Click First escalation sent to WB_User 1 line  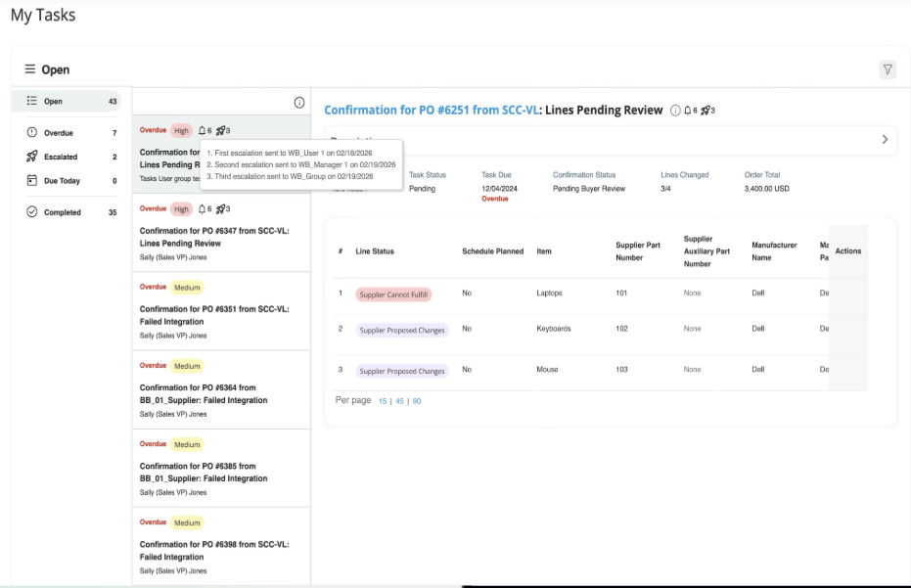tap(290, 153)
